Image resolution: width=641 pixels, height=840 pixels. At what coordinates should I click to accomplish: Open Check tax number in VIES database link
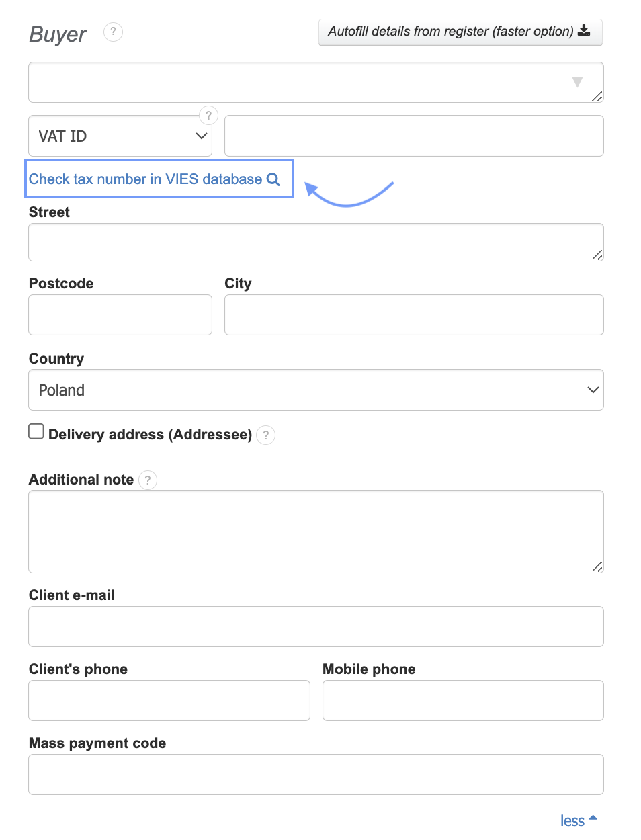145,179
